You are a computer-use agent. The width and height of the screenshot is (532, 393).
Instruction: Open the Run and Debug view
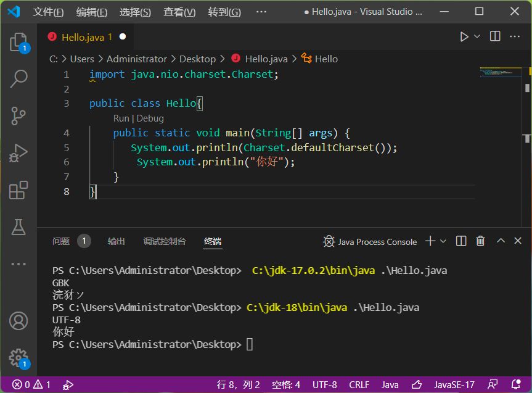[x=18, y=153]
